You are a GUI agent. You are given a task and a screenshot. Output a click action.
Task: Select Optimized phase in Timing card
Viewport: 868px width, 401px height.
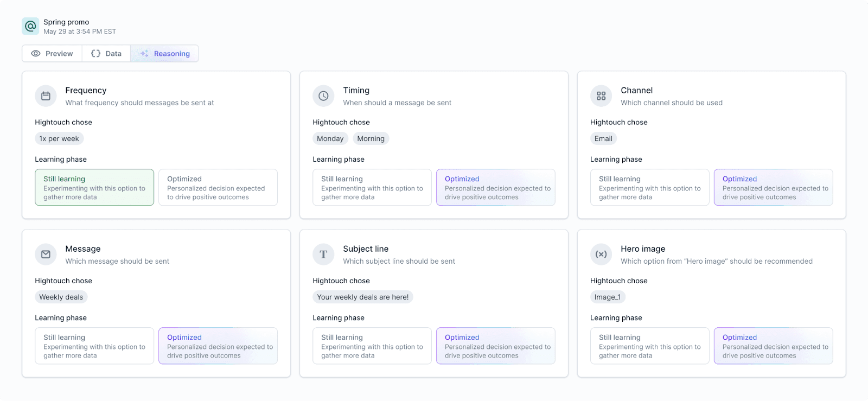coord(496,188)
